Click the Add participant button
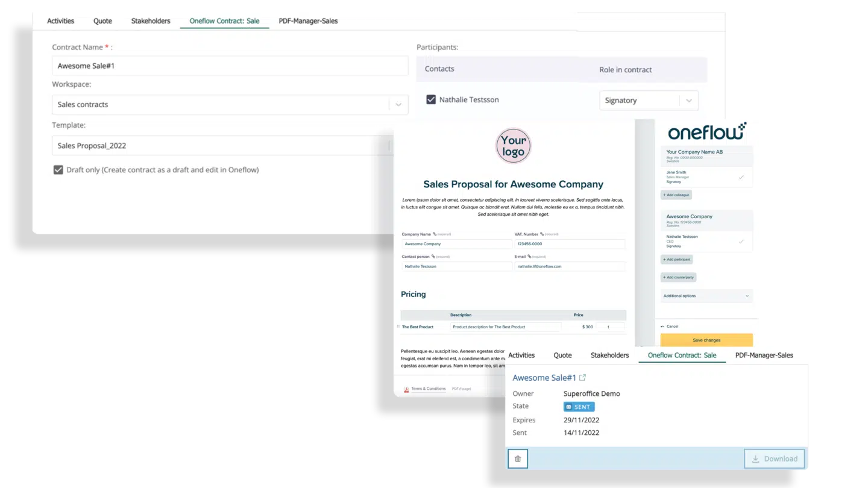Viewport: 868px width, 488px height. 677,260
